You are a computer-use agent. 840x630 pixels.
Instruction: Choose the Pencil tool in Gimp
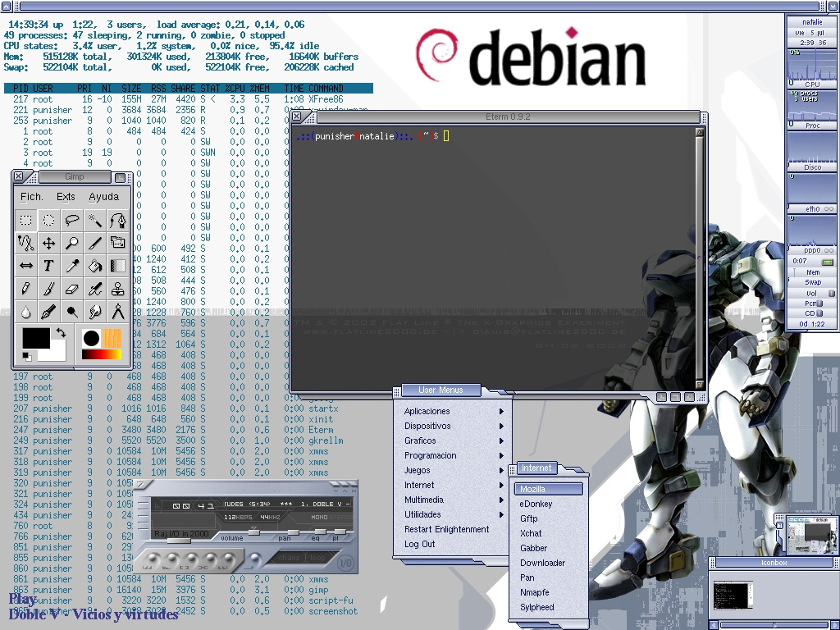tap(25, 288)
